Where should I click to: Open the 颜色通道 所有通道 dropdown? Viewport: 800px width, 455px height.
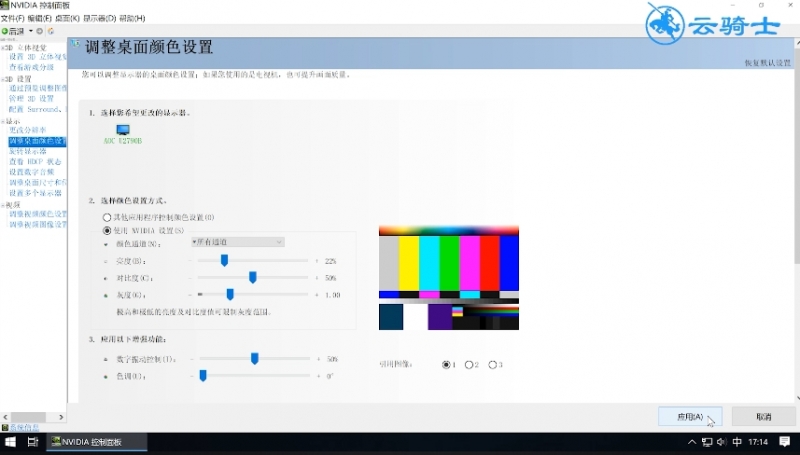click(238, 242)
